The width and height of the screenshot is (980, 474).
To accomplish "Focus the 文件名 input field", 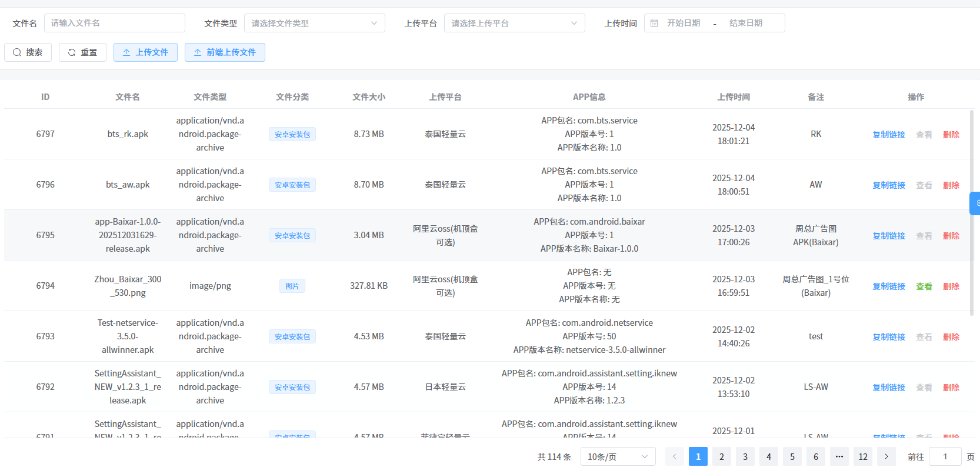I will click(x=115, y=23).
